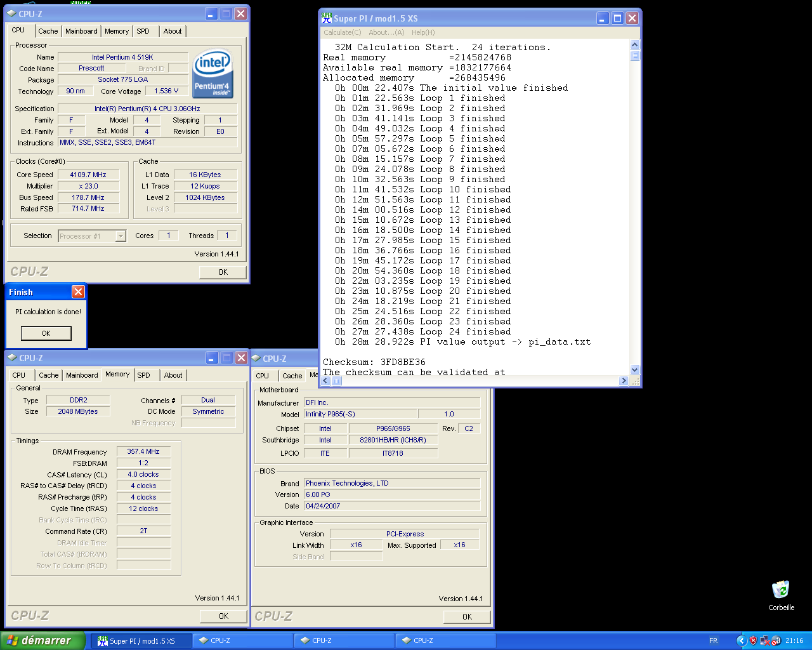Click the tray icon with letter a
The width and height of the screenshot is (812, 650).
click(x=775, y=640)
